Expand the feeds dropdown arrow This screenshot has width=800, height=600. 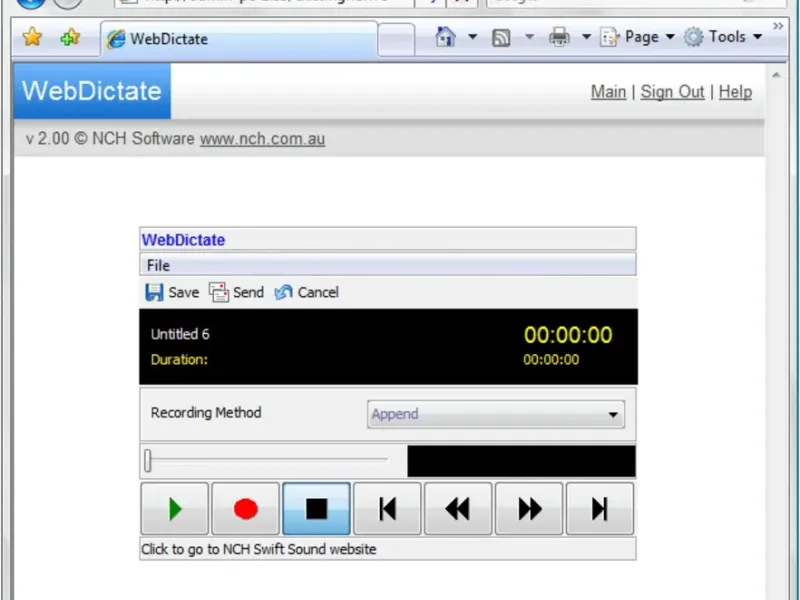point(530,37)
